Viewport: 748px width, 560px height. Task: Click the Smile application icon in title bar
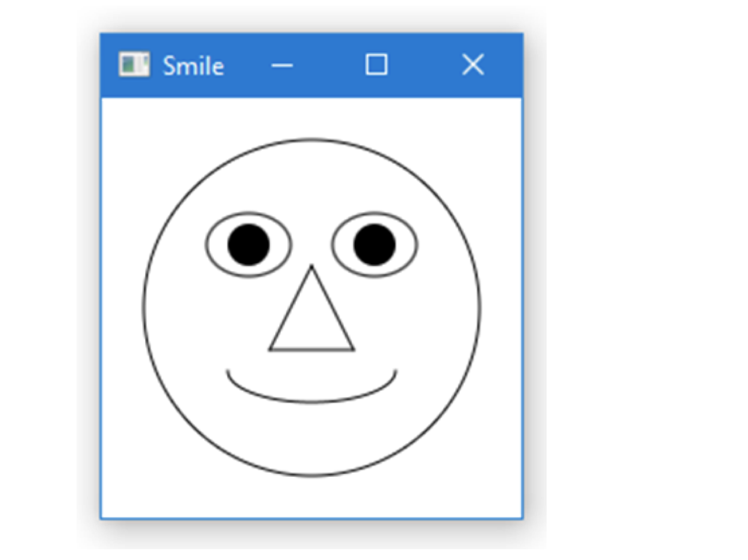pyautogui.click(x=134, y=64)
